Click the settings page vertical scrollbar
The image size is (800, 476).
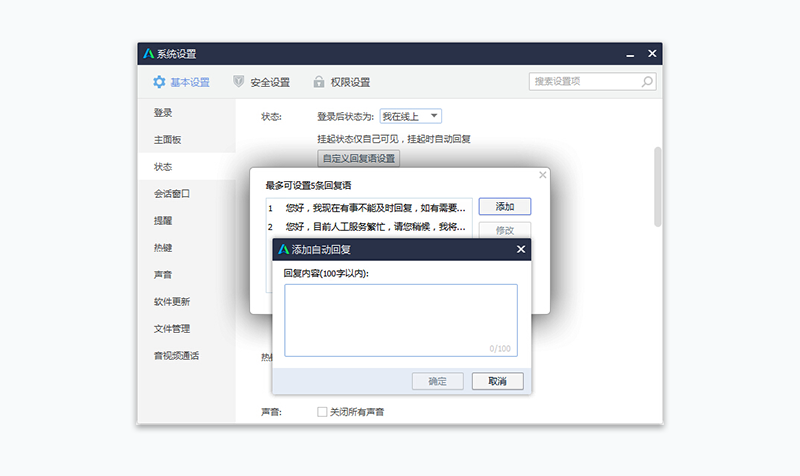(x=658, y=187)
